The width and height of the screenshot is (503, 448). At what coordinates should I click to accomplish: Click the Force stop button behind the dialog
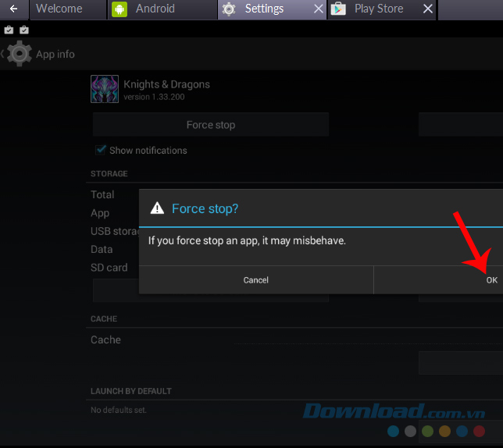(x=210, y=125)
